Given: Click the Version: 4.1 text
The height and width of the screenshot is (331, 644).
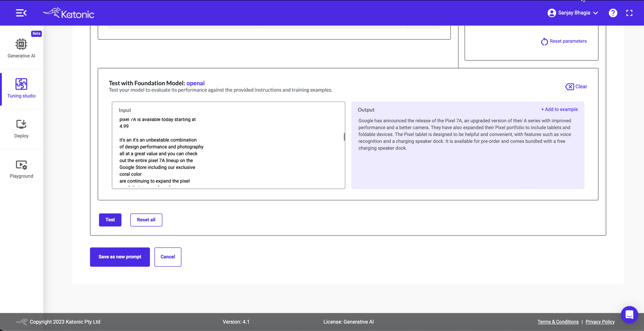Looking at the screenshot, I should point(236,322).
